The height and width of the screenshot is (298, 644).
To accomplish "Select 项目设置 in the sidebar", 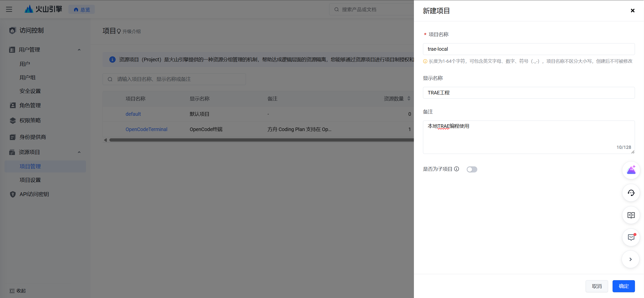I will pyautogui.click(x=30, y=180).
